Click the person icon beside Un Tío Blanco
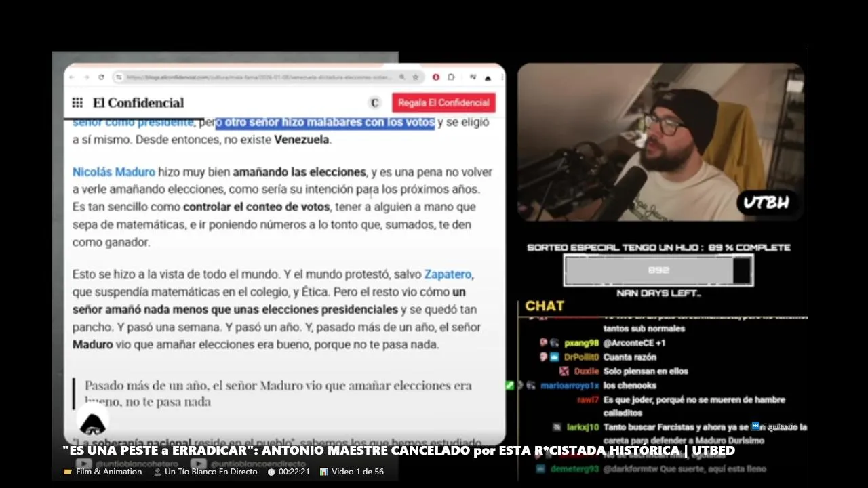 157,472
